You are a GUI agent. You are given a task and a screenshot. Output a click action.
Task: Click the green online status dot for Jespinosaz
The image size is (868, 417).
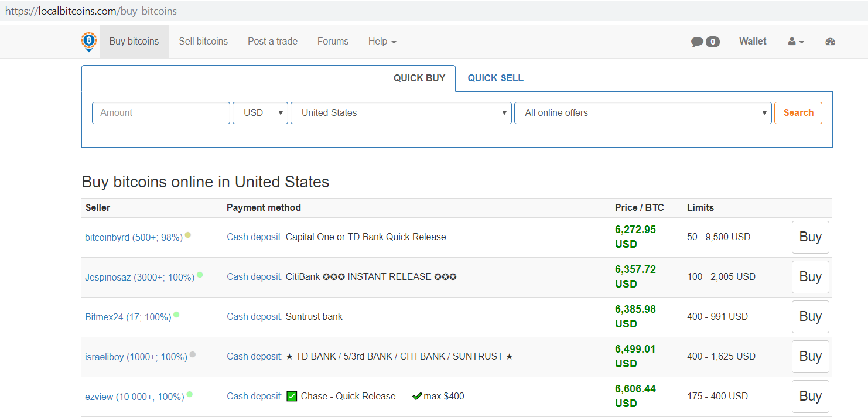(200, 275)
